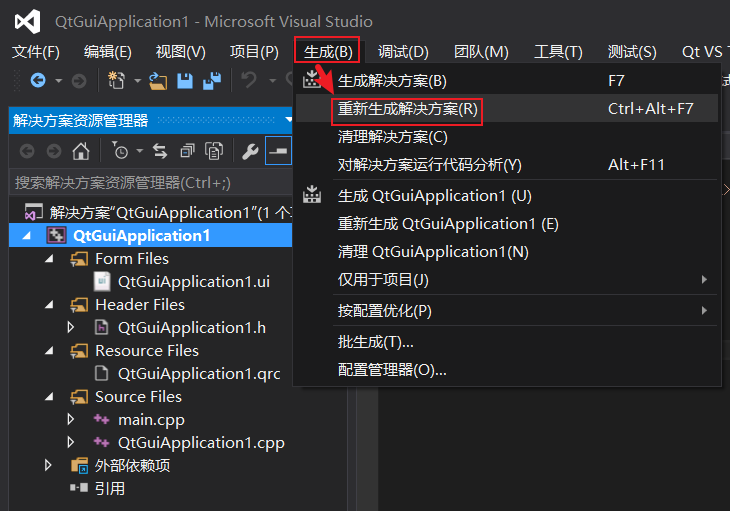Image resolution: width=730 pixels, height=511 pixels.
Task: Expand the QtGuiApplication1.cpp node
Action: point(71,443)
